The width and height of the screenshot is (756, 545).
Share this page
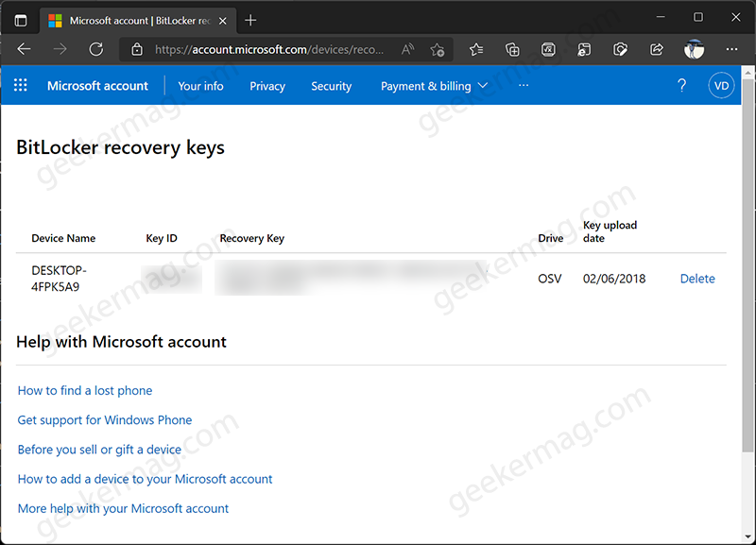pyautogui.click(x=656, y=49)
